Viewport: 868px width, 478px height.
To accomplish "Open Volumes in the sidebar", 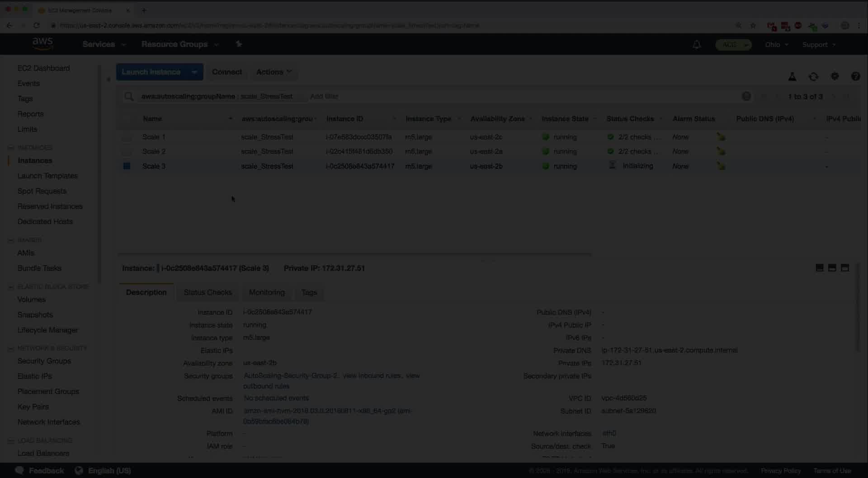I will (32, 300).
